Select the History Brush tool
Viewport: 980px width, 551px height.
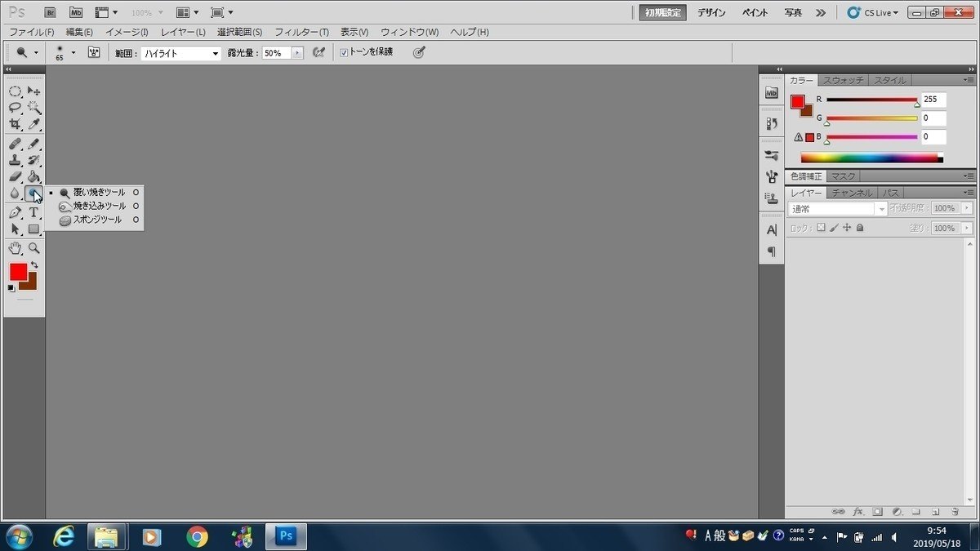coord(33,160)
